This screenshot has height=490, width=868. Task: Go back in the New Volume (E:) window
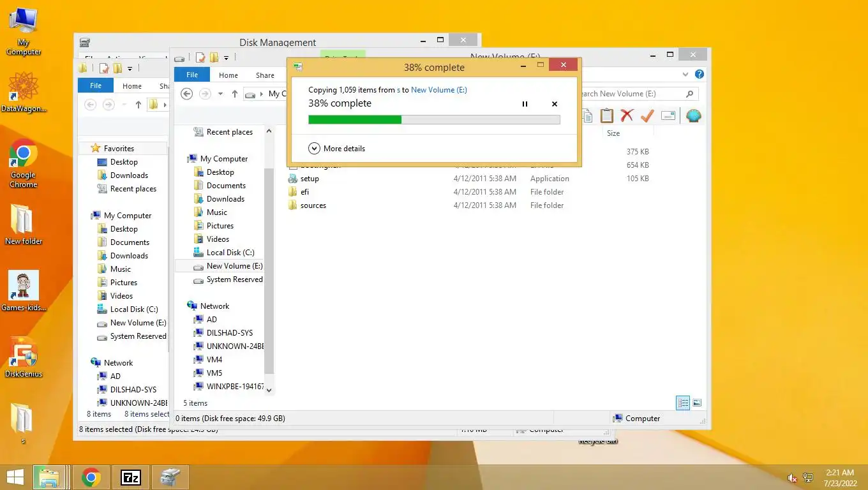[186, 94]
